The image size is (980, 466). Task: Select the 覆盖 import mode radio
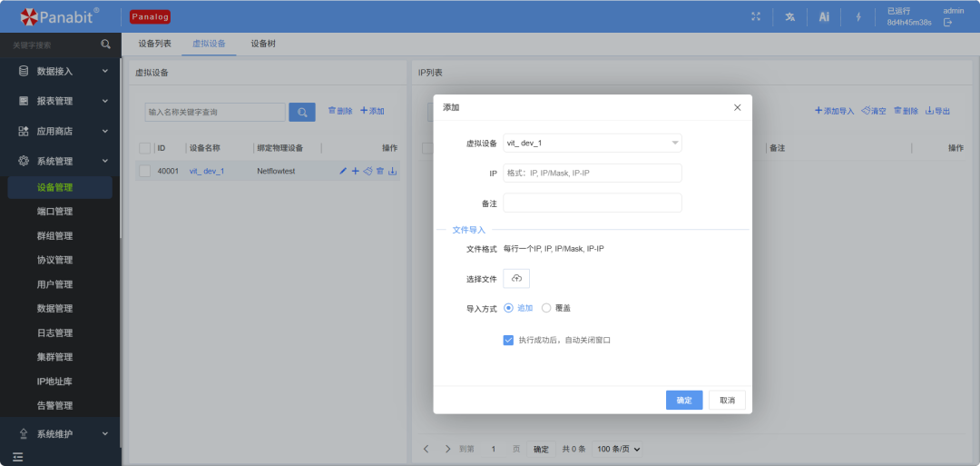click(x=546, y=308)
